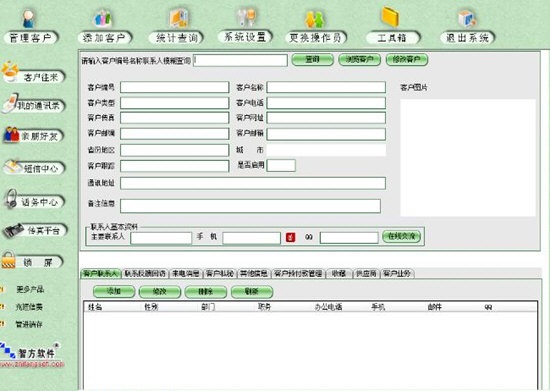
Task: Click the 客户邮编 input field
Action: (175, 134)
